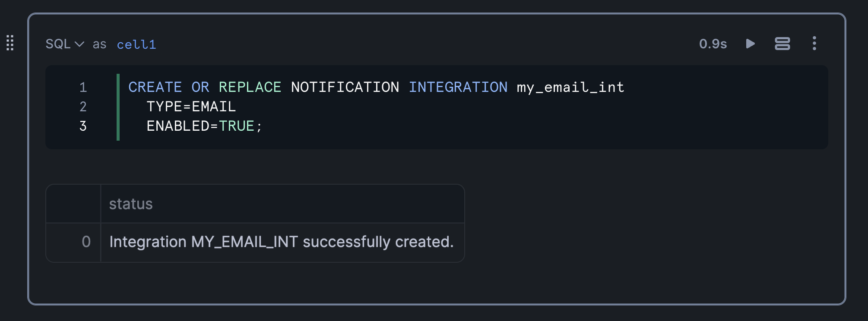Image resolution: width=868 pixels, height=321 pixels.
Task: Select the row index 0 cell
Action: pos(86,242)
